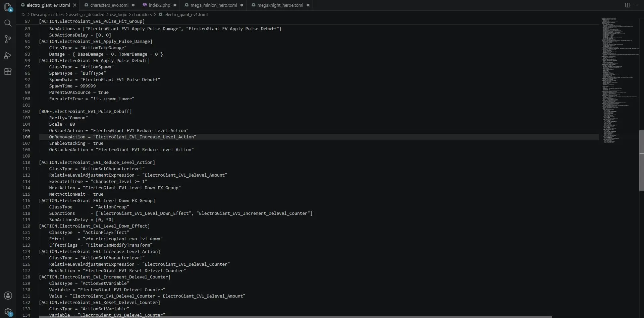Expand the characters breadcrumb segment
The width and height of the screenshot is (644, 318).
142,14
